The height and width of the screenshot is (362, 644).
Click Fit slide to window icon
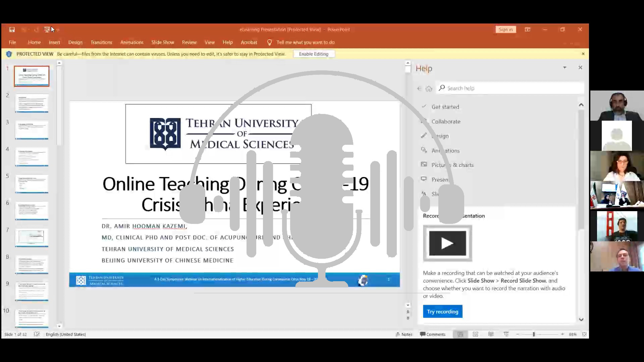coord(584,334)
